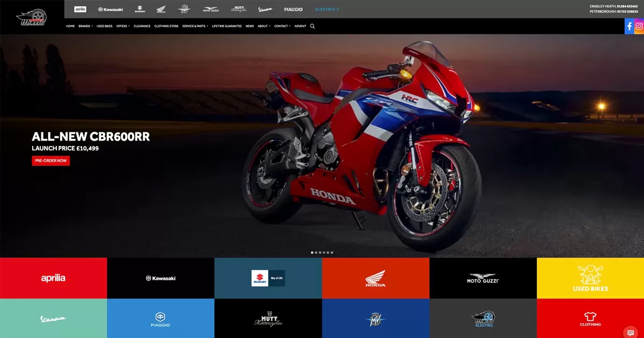Select the first (active) carousel slide dot
644x338 pixels.
(312, 252)
